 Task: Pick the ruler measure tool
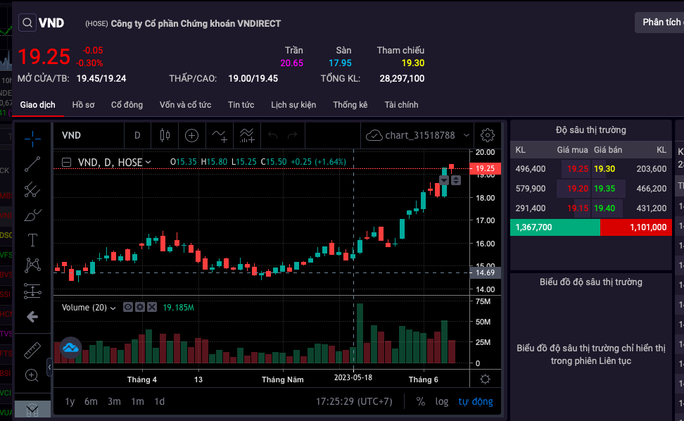point(33,349)
